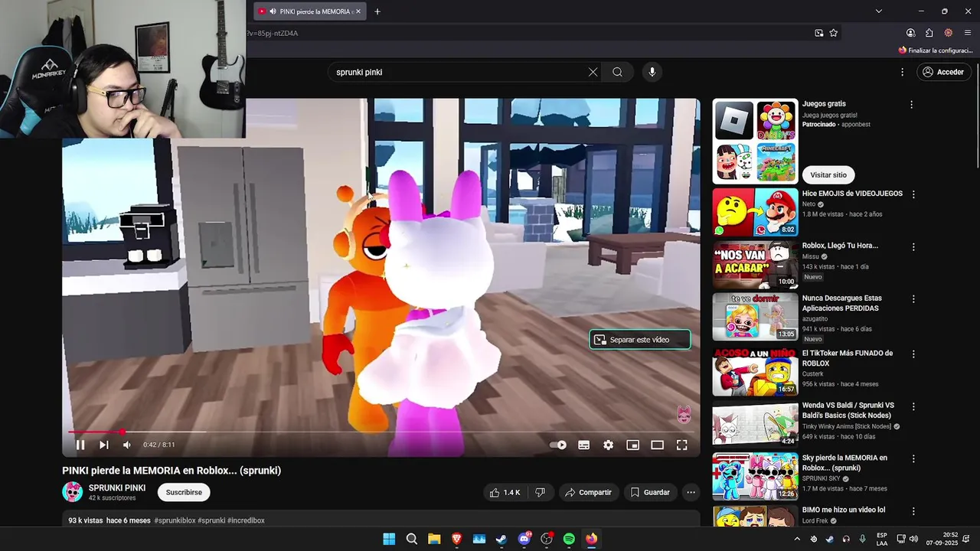
Task: Open 'Roblox, Llegó Tu Hora...' video thumbnail
Action: click(755, 264)
